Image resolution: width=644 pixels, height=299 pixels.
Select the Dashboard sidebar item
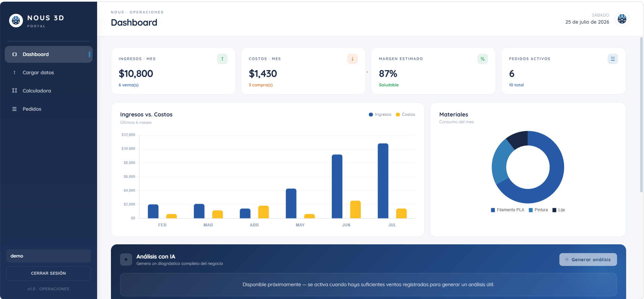49,54
